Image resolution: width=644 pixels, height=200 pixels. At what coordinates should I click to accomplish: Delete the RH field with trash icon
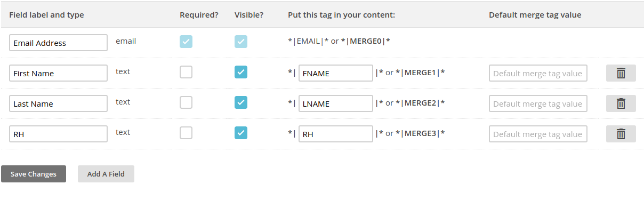pos(621,134)
